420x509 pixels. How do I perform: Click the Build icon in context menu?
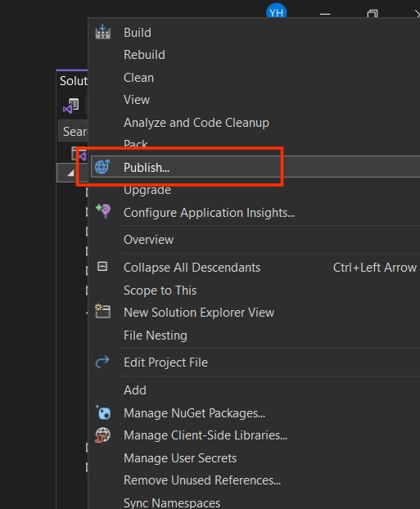point(102,32)
